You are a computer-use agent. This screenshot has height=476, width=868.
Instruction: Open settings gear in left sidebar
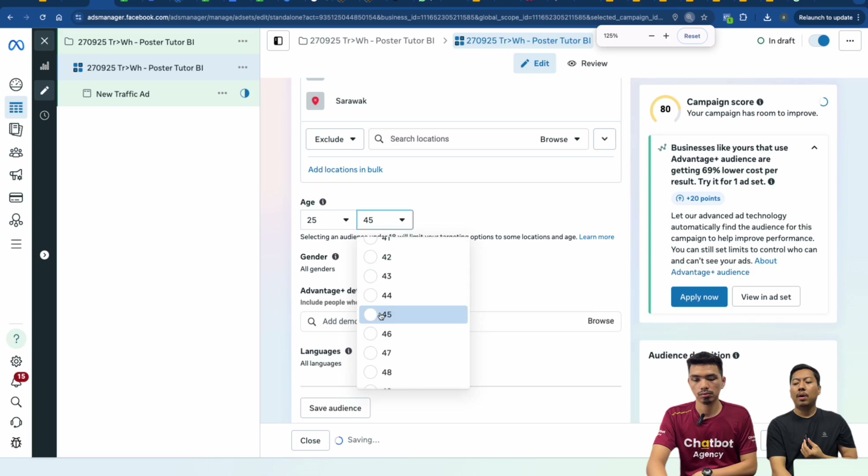16,361
